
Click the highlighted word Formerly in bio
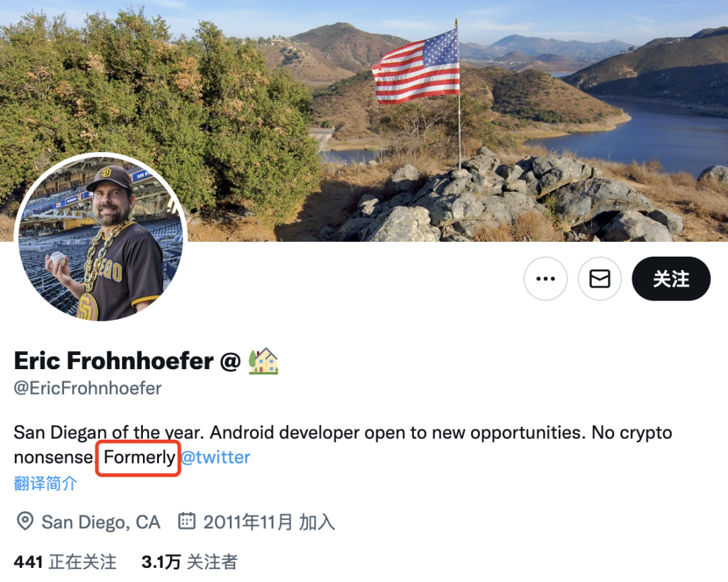coord(139,457)
